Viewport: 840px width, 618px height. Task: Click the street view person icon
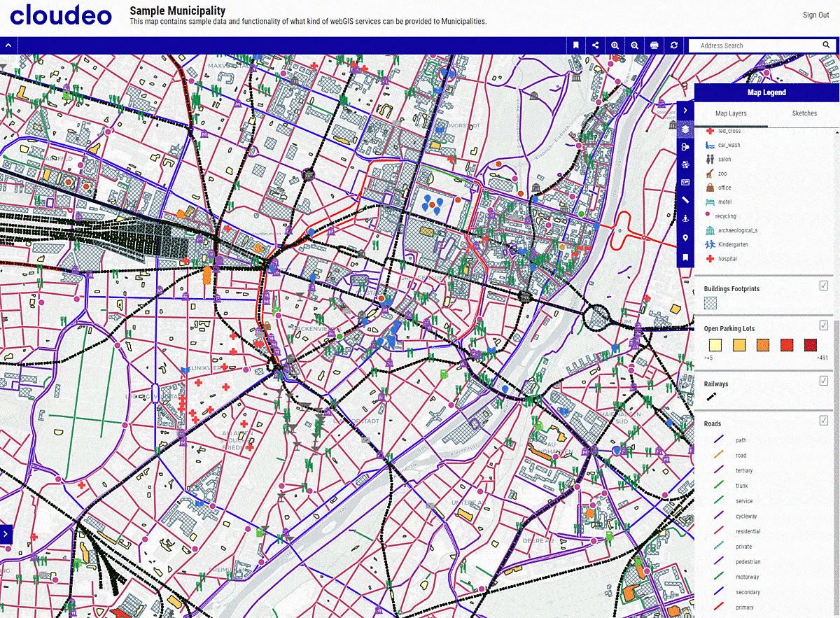coord(685,219)
